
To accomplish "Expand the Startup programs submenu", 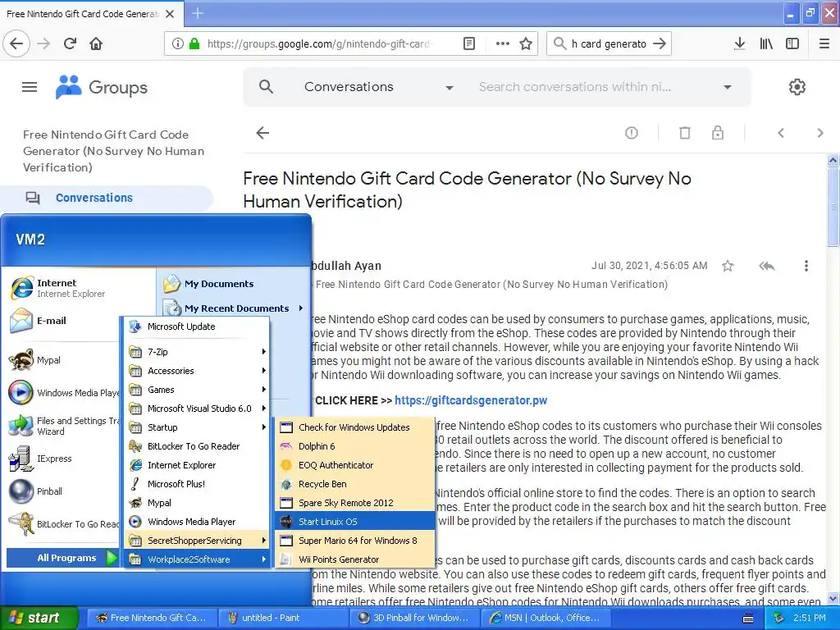I will 197,427.
